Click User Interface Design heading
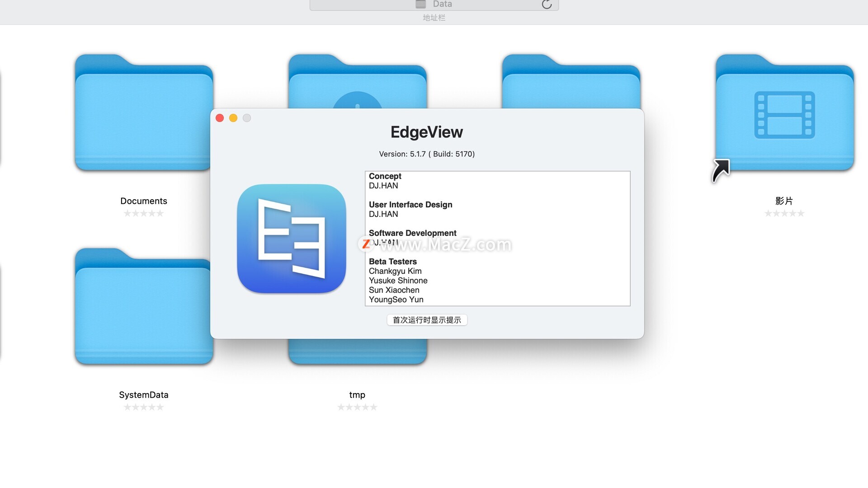The height and width of the screenshot is (488, 868). pos(410,205)
